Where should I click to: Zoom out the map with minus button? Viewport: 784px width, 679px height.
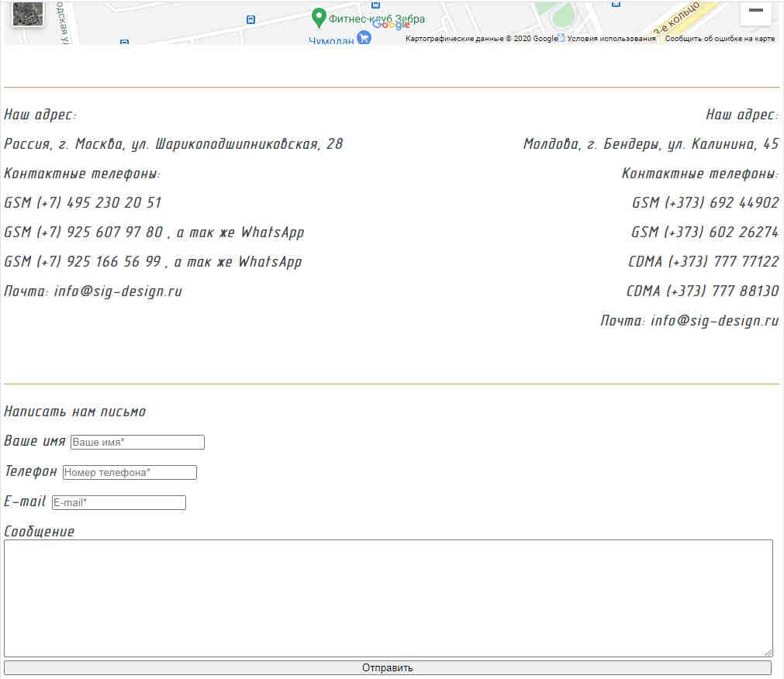coord(755,11)
